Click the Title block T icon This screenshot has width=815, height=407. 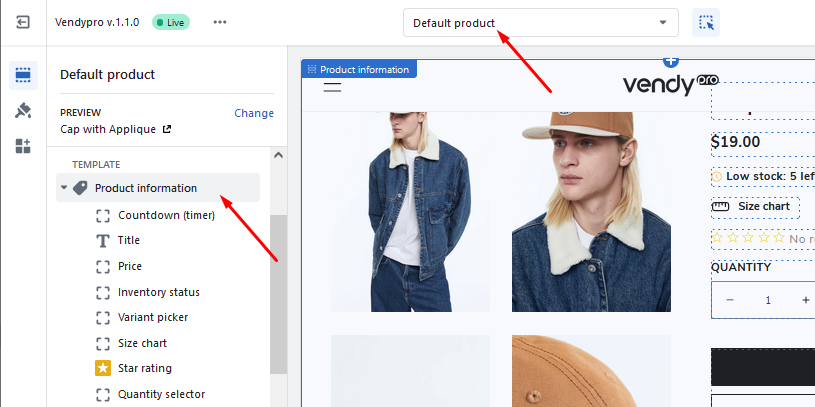point(103,241)
